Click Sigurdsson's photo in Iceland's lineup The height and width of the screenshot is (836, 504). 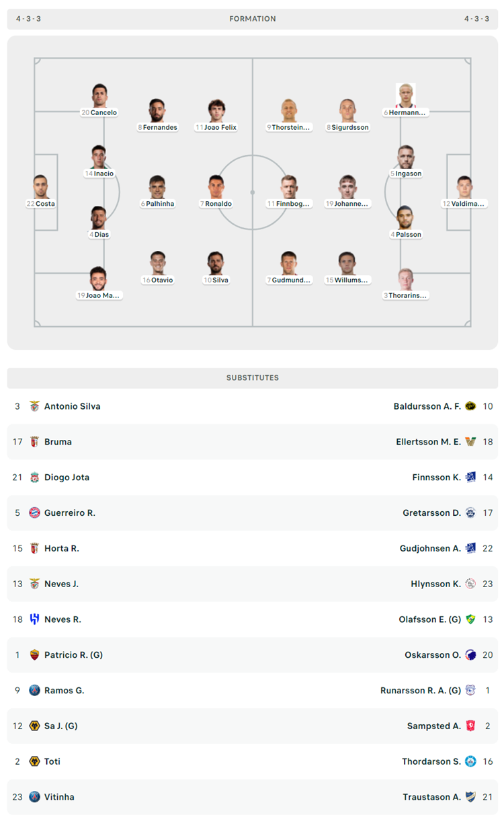pos(347,110)
